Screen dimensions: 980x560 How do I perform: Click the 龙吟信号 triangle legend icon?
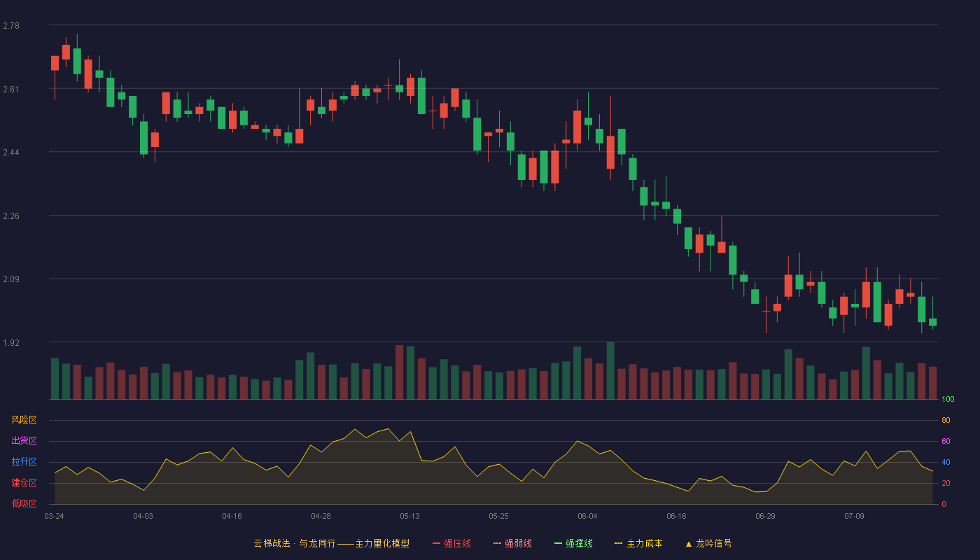pos(688,544)
